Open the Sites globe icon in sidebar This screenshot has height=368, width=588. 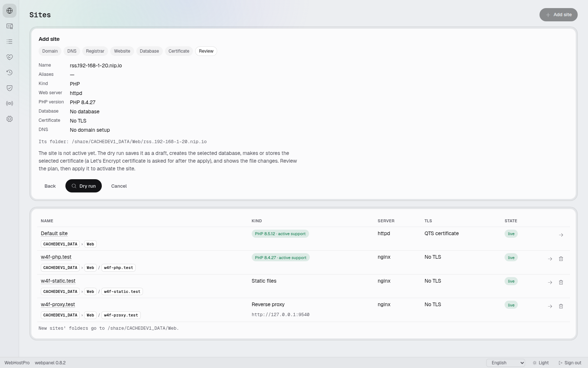point(10,11)
